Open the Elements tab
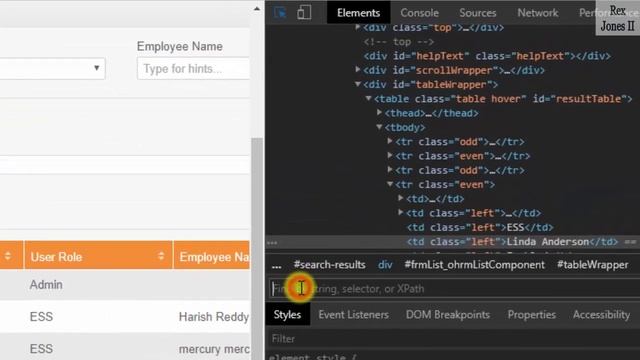Viewport: 640px width, 360px height. click(358, 13)
